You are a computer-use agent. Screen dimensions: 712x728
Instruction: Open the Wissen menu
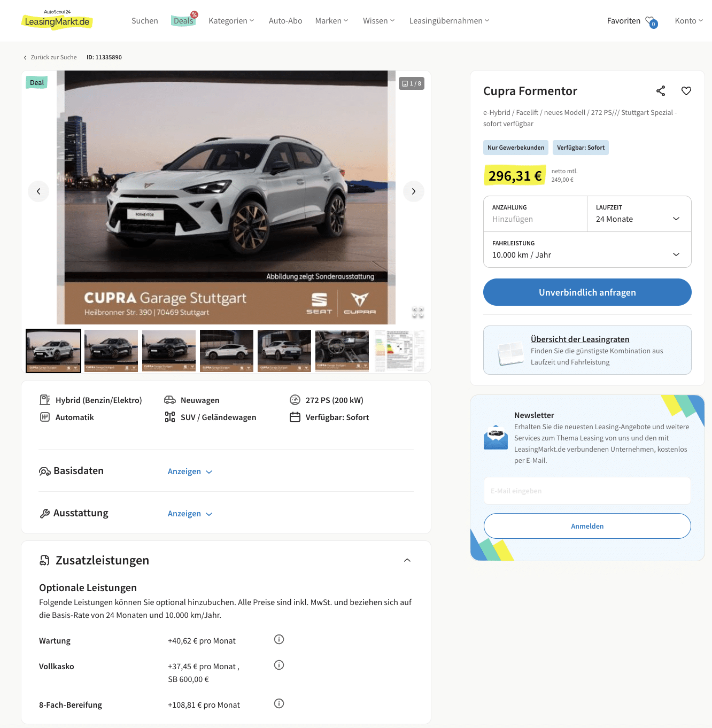[x=378, y=21]
